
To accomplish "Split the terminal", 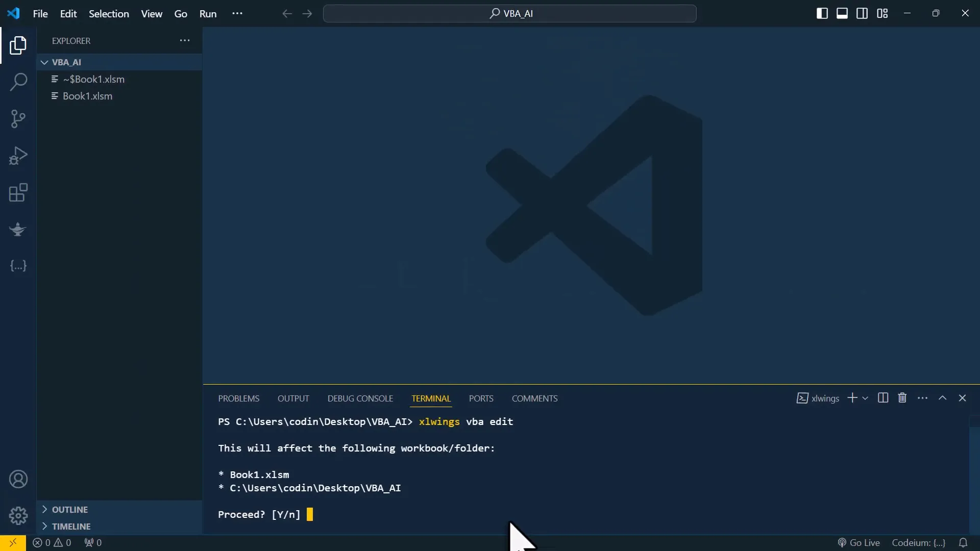I will click(883, 398).
